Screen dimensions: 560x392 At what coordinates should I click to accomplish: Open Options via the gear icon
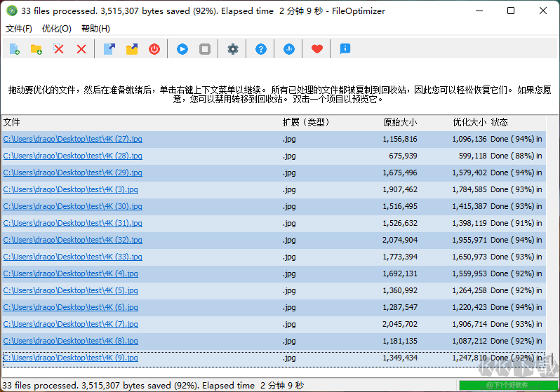233,49
